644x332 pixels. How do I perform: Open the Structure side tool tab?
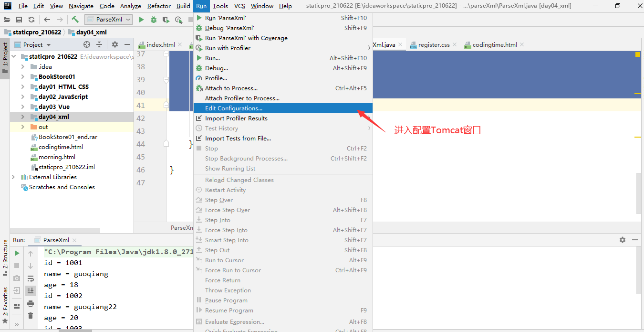click(x=5, y=257)
